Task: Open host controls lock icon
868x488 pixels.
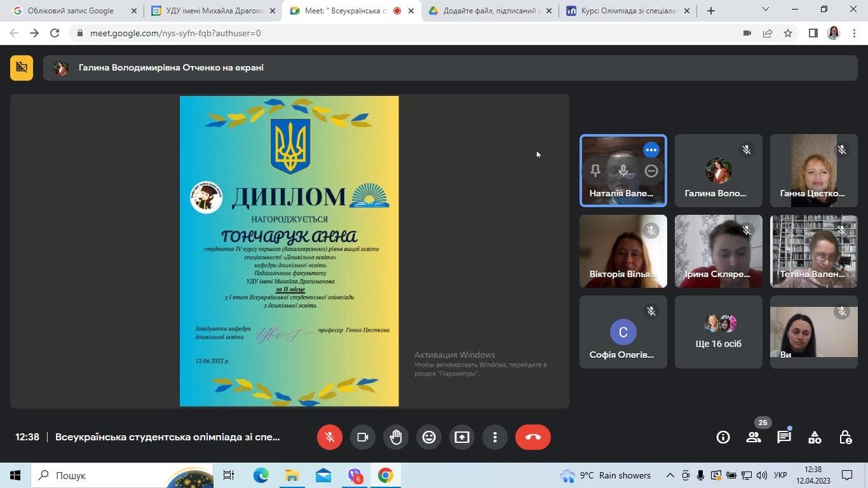Action: tap(845, 437)
